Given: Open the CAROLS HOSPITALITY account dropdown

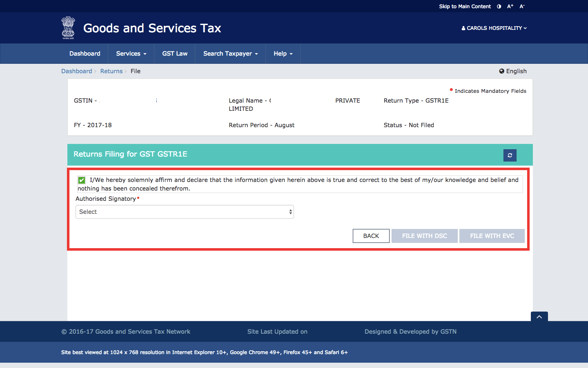Looking at the screenshot, I should tap(494, 28).
